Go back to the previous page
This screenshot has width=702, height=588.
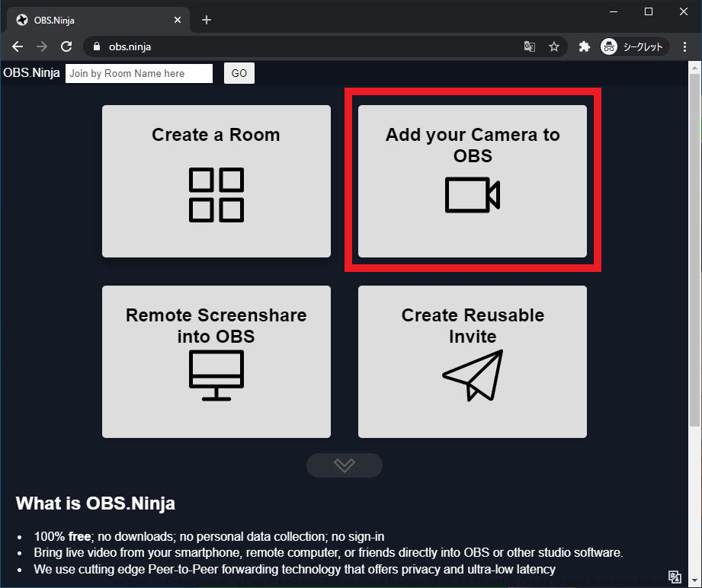18,46
